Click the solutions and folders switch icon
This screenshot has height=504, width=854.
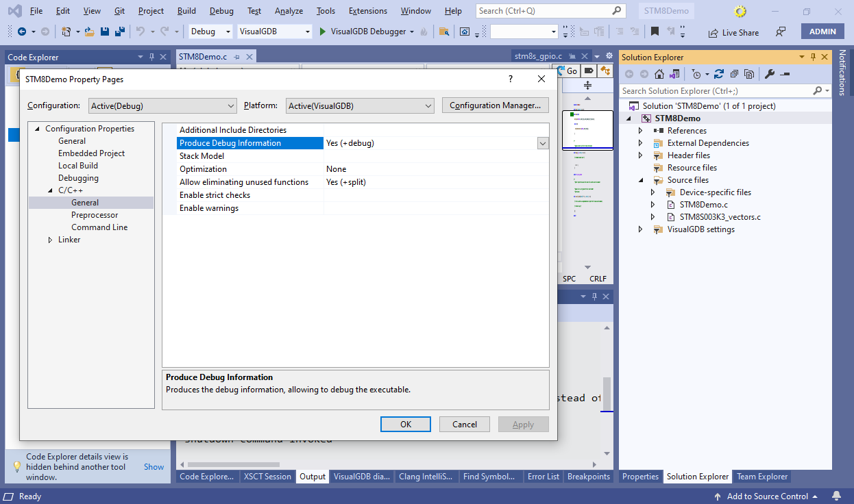[674, 74]
